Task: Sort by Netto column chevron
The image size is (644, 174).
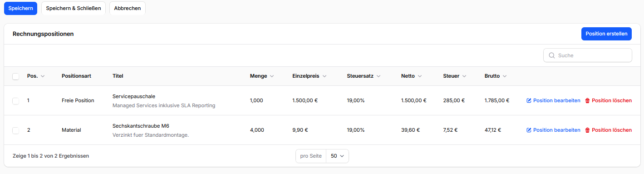Action: point(419,76)
